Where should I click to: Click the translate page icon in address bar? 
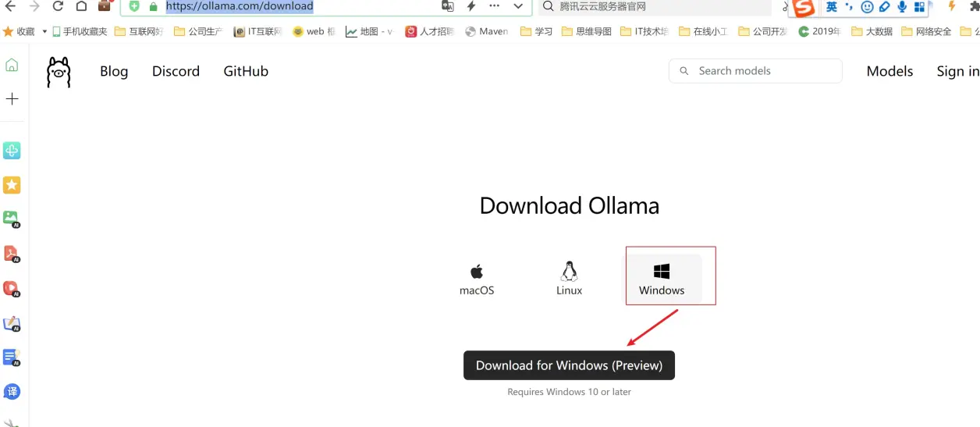pyautogui.click(x=448, y=6)
